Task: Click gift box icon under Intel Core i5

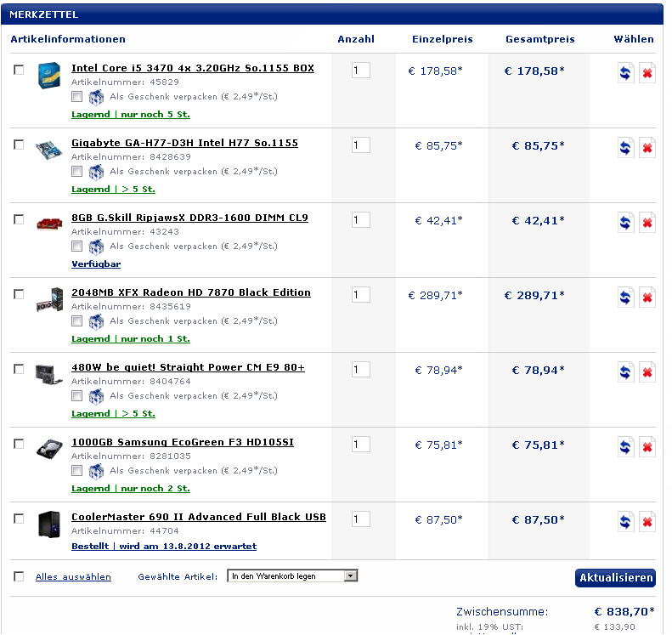Action: click(96, 97)
